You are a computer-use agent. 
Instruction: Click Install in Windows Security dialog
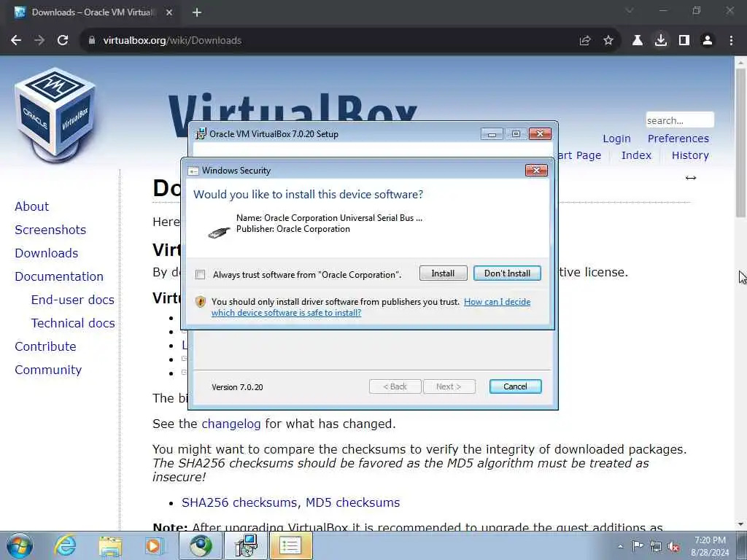pyautogui.click(x=443, y=273)
